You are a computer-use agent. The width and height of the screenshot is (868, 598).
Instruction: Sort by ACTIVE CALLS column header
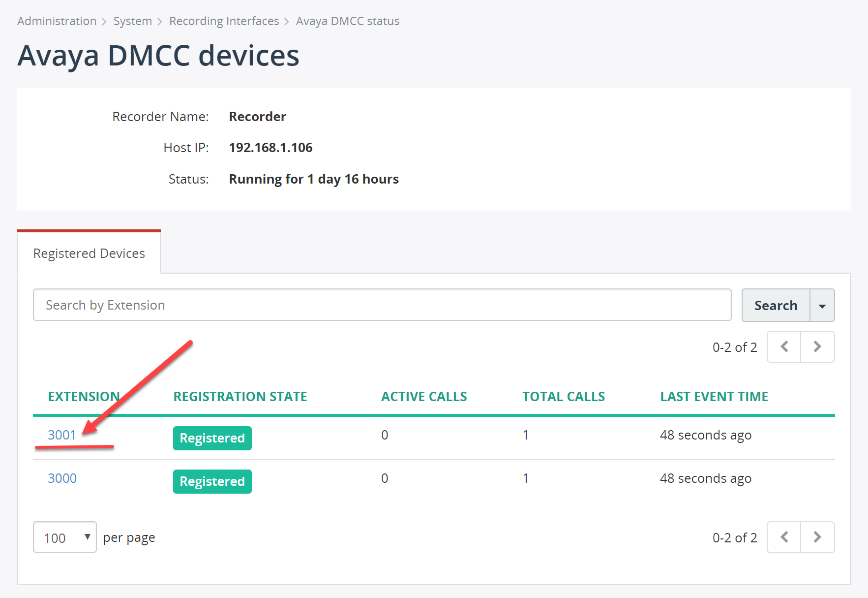tap(424, 397)
